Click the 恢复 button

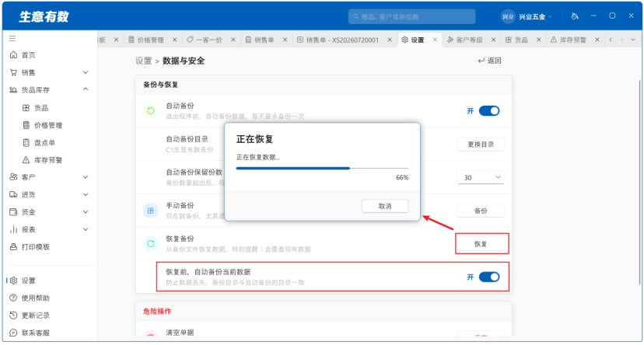pos(481,244)
